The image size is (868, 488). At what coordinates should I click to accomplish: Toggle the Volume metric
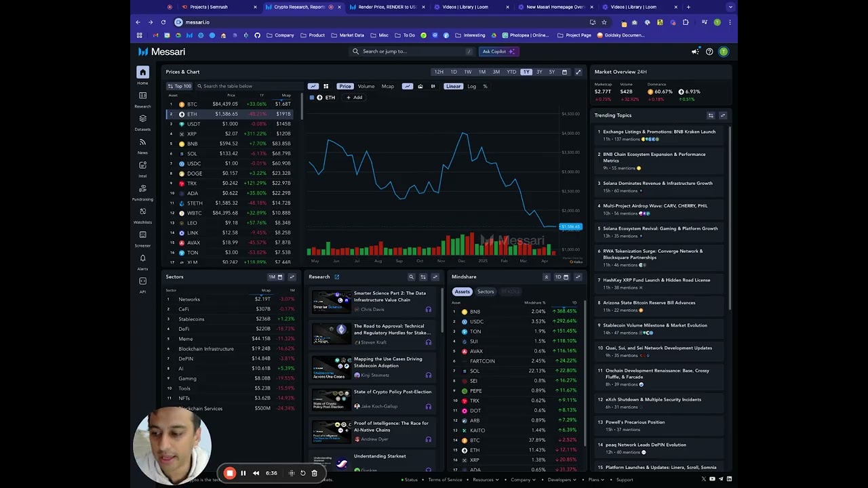[366, 86]
